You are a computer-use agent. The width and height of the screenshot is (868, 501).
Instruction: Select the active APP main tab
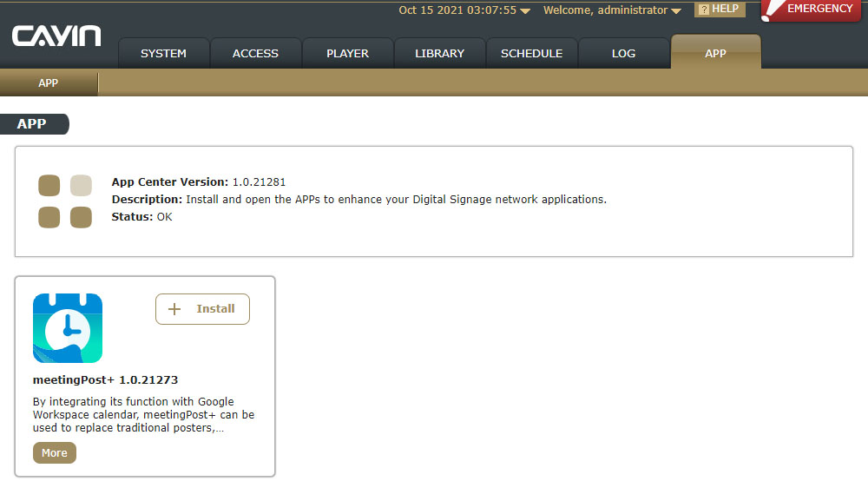(x=715, y=53)
